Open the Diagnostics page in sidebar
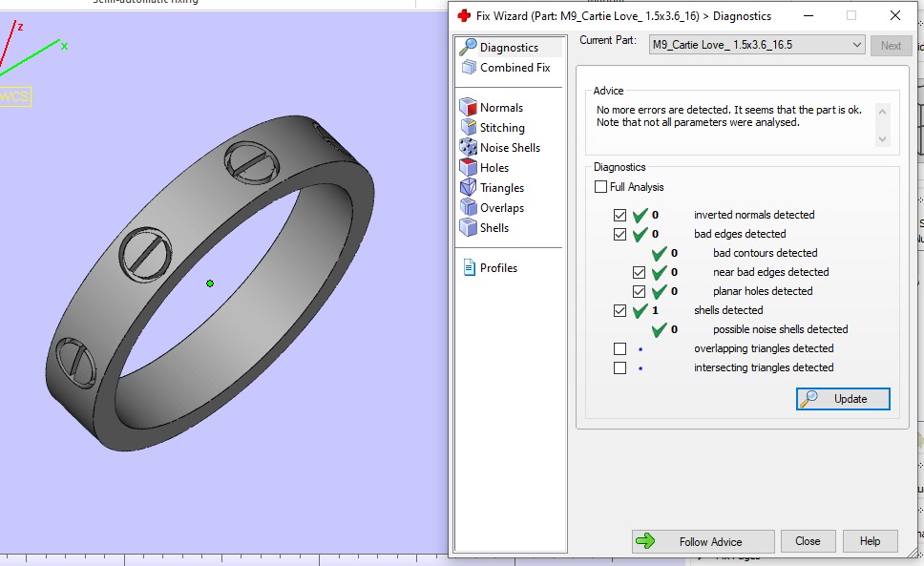 point(510,47)
